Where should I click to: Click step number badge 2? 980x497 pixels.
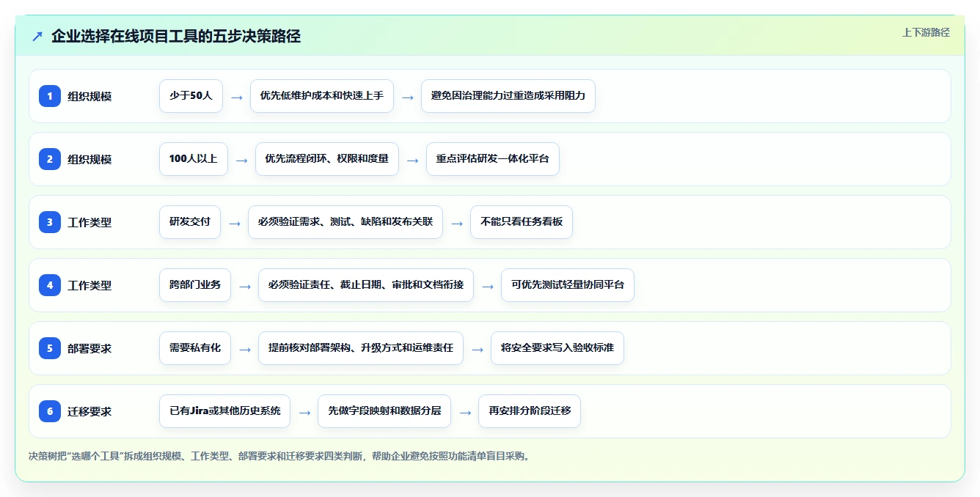[x=50, y=159]
